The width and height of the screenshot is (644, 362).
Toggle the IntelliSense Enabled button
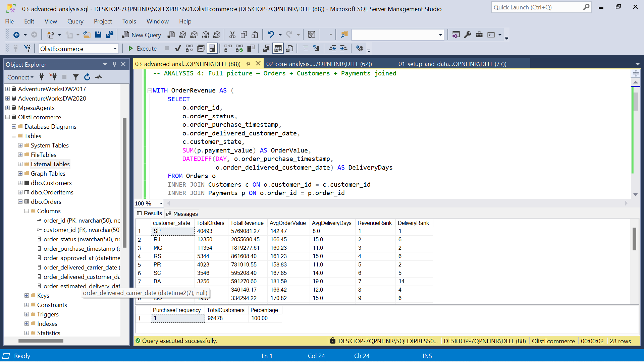(x=212, y=49)
